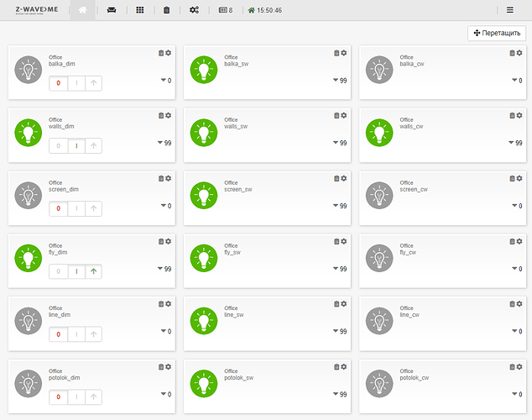This screenshot has height=420, width=532.
Task: Click the Перетащить button
Action: [x=497, y=34]
